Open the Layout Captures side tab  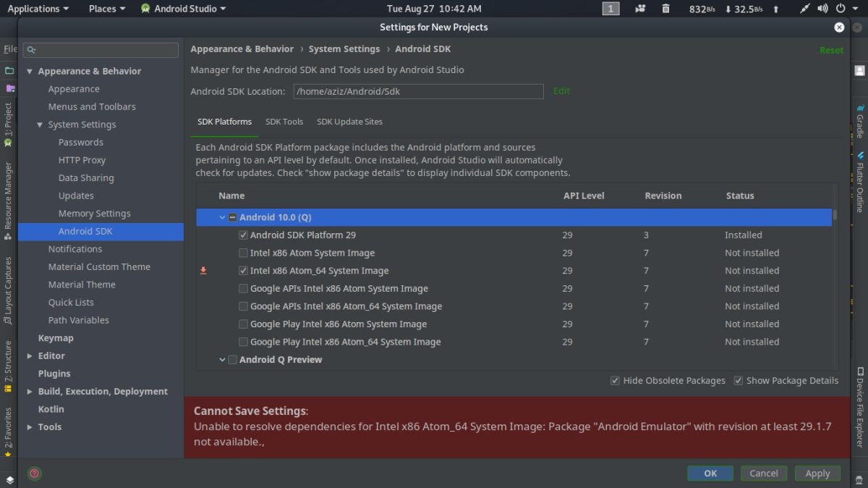(8, 290)
